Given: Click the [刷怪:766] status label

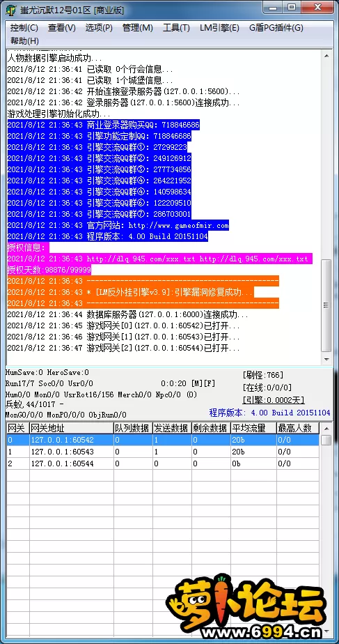Looking at the screenshot, I should (263, 374).
